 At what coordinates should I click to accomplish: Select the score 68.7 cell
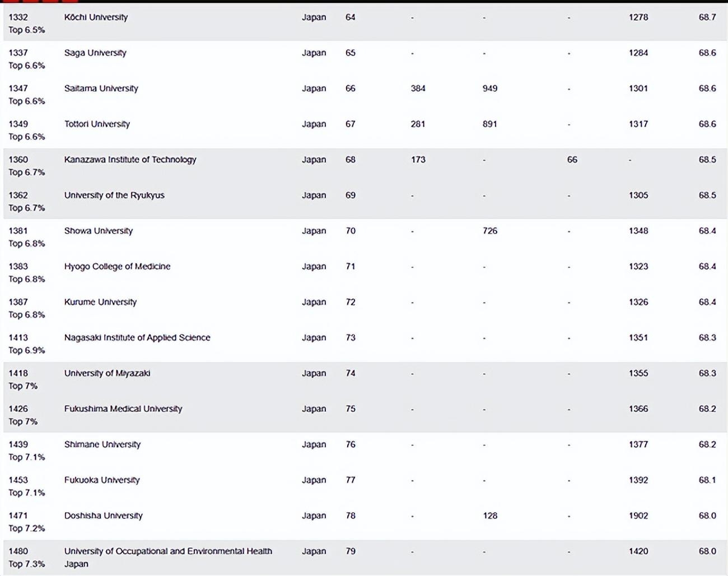[707, 17]
